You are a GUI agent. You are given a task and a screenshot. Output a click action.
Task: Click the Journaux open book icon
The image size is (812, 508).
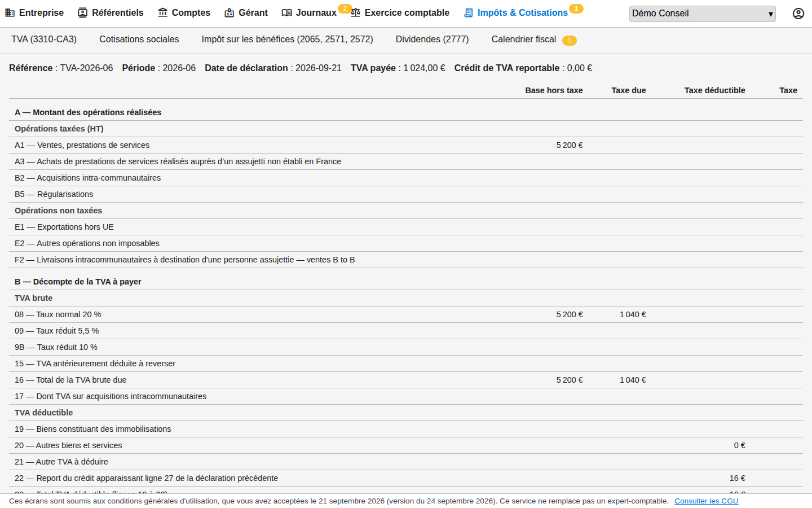point(287,12)
